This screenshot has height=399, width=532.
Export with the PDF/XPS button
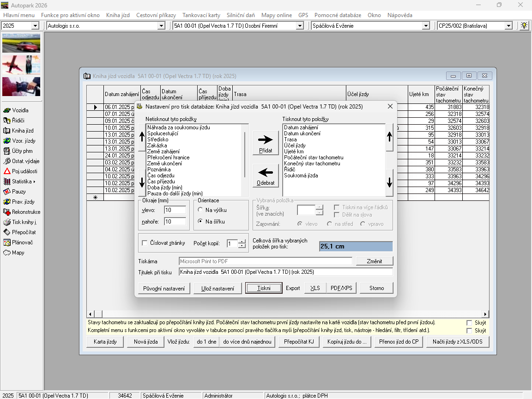point(341,288)
